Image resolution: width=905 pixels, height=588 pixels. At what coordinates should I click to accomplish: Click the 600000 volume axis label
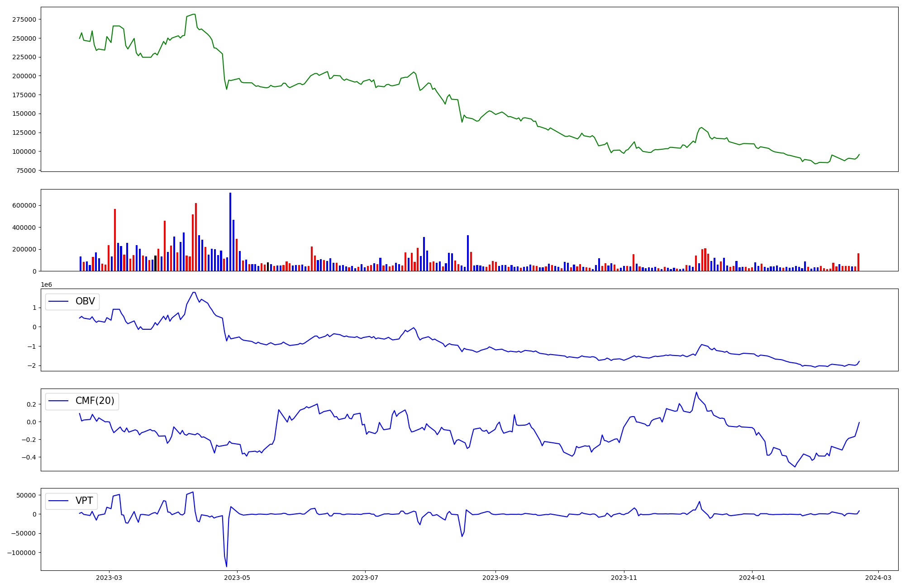point(24,205)
